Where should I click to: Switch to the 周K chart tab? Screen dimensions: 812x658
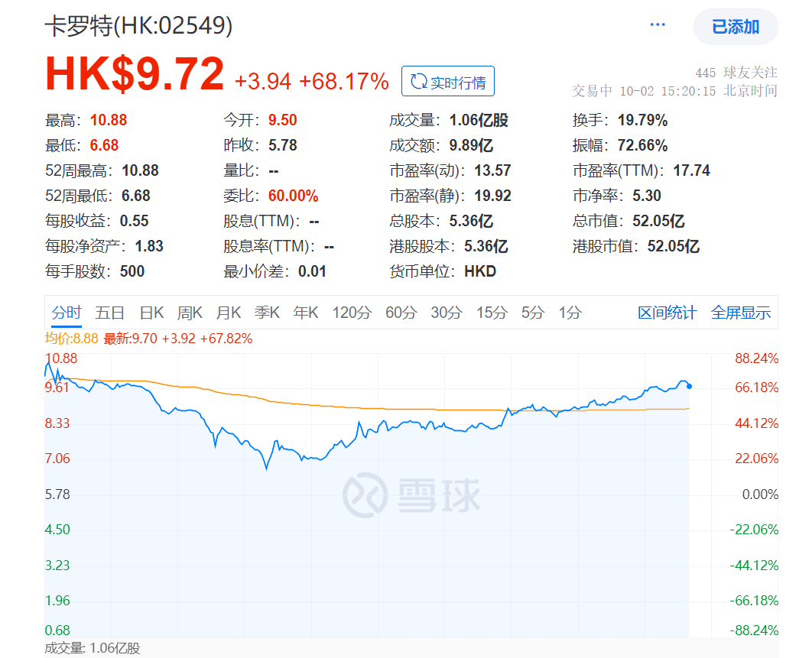coord(190,313)
